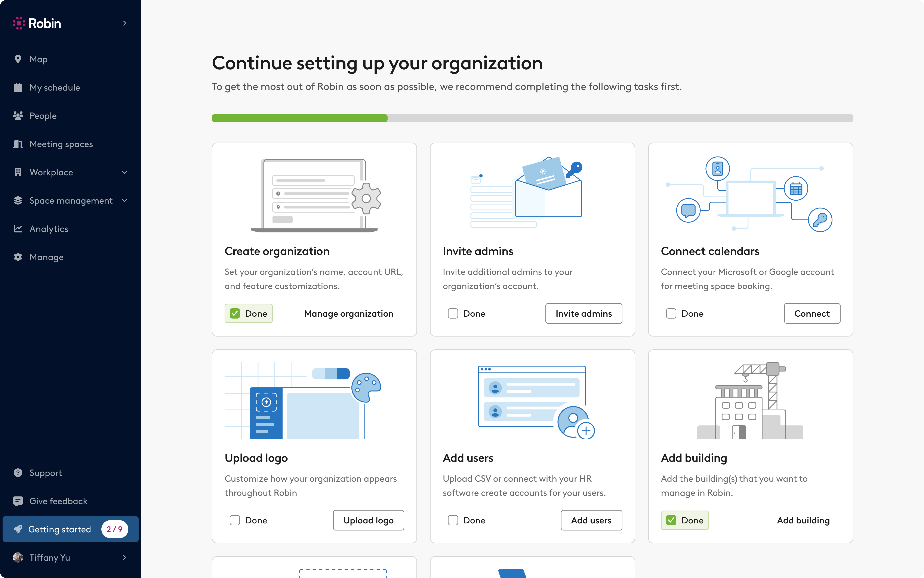Click the Upload logo button

click(x=368, y=520)
